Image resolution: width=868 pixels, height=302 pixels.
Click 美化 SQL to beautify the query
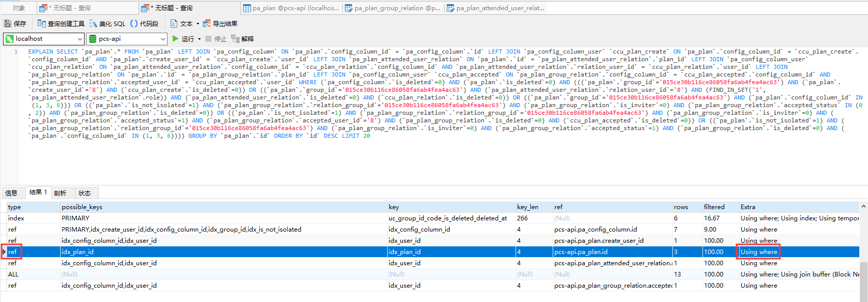(x=107, y=23)
